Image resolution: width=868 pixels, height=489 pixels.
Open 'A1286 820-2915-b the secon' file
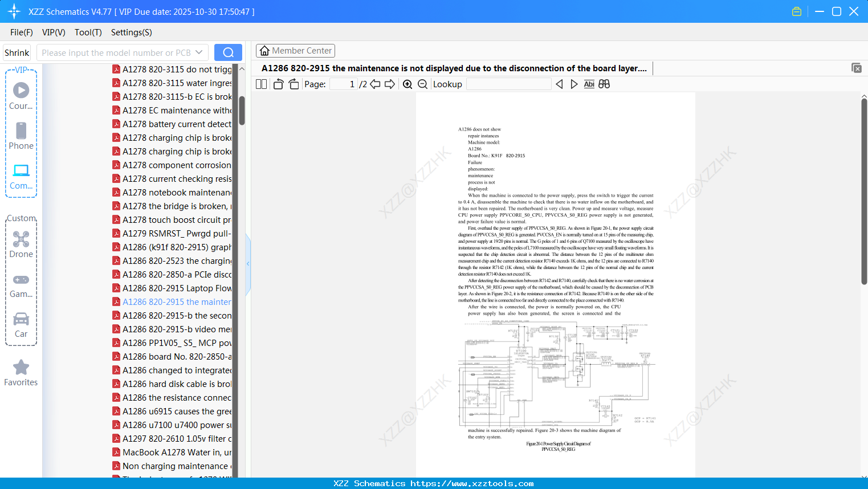pos(172,316)
